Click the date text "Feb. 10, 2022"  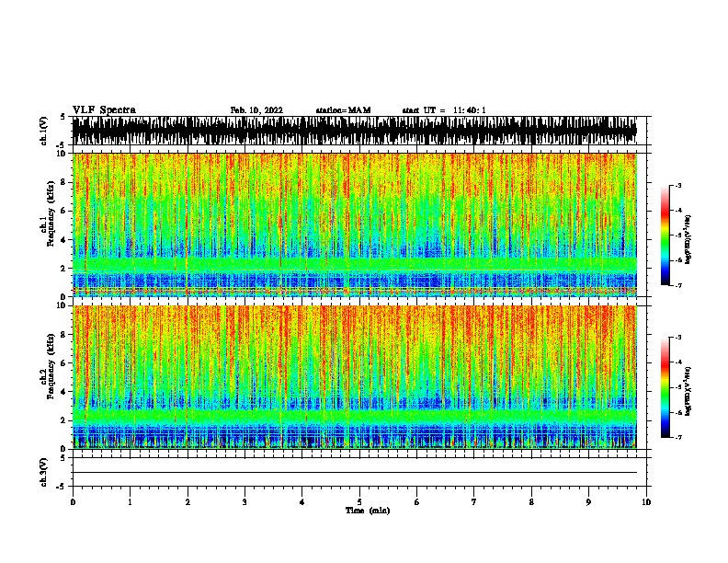point(256,110)
